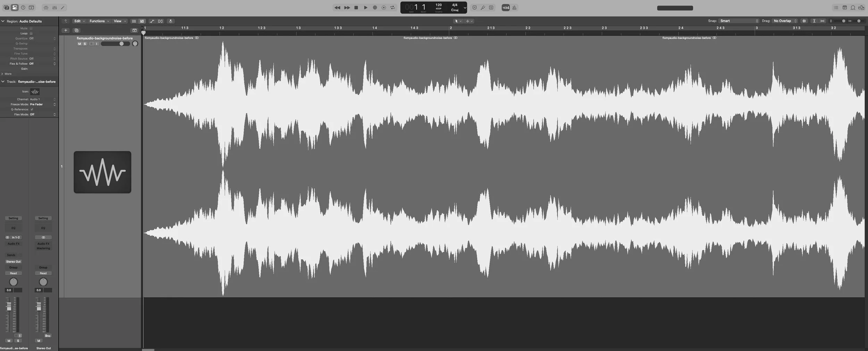Collapse the Region inspector section
This screenshot has width=868, height=351.
click(x=3, y=21)
